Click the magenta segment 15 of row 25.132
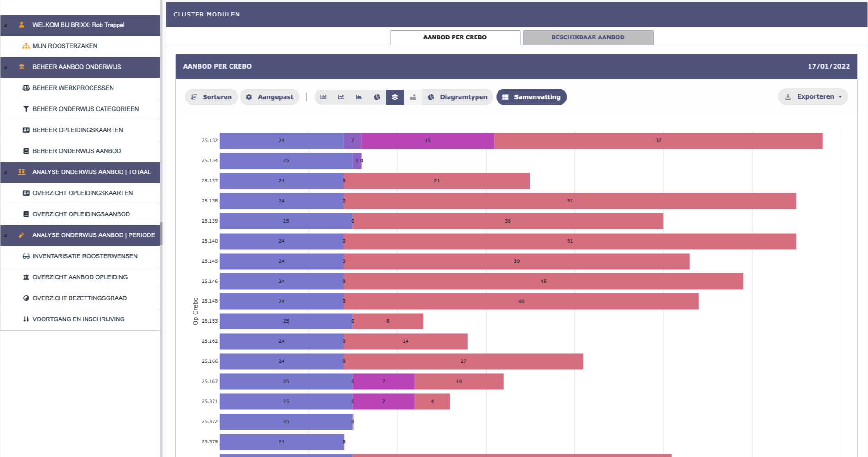The width and height of the screenshot is (868, 457). [428, 141]
